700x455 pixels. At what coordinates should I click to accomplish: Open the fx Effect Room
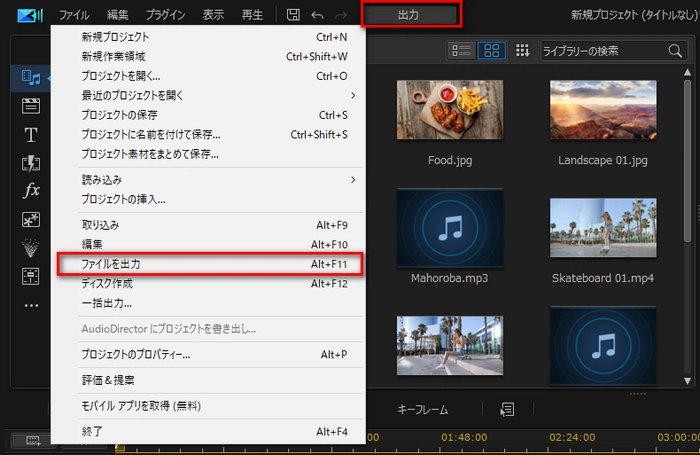pyautogui.click(x=30, y=191)
